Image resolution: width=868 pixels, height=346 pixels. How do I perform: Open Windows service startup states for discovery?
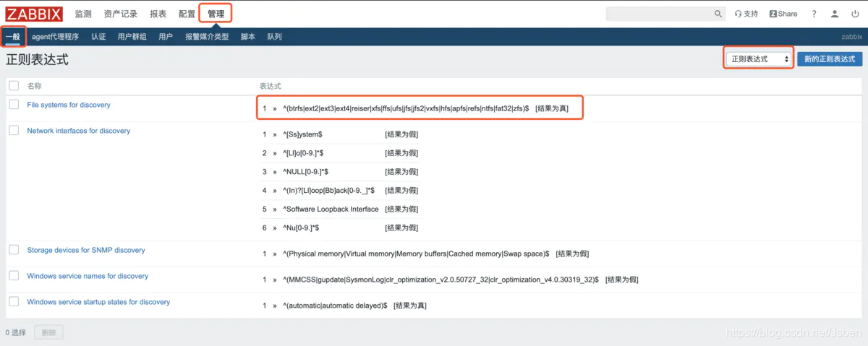pyautogui.click(x=98, y=302)
